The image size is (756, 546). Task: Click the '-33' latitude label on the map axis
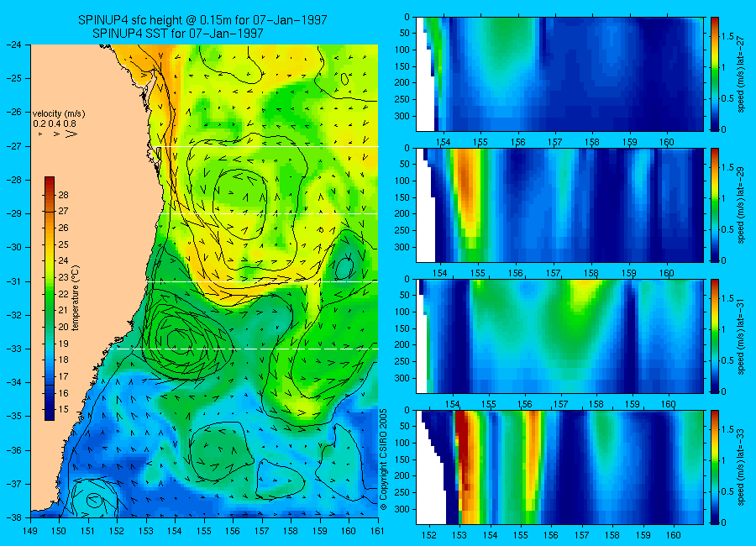13,349
